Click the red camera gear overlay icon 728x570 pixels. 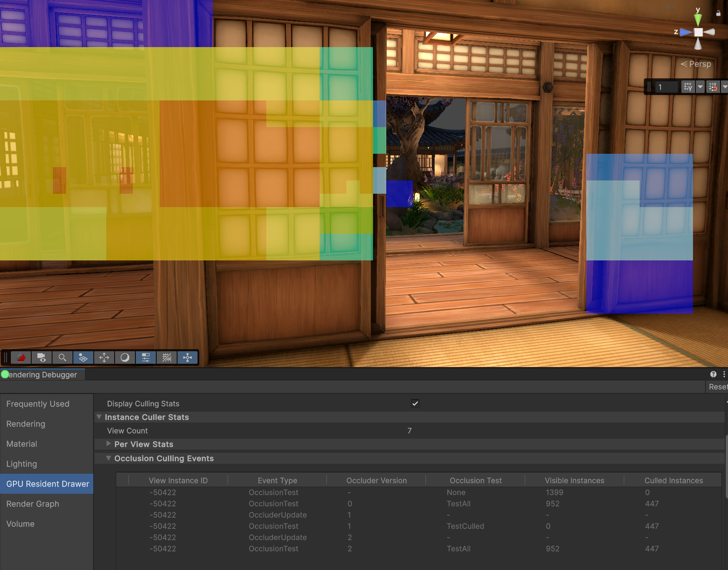pyautogui.click(x=21, y=357)
